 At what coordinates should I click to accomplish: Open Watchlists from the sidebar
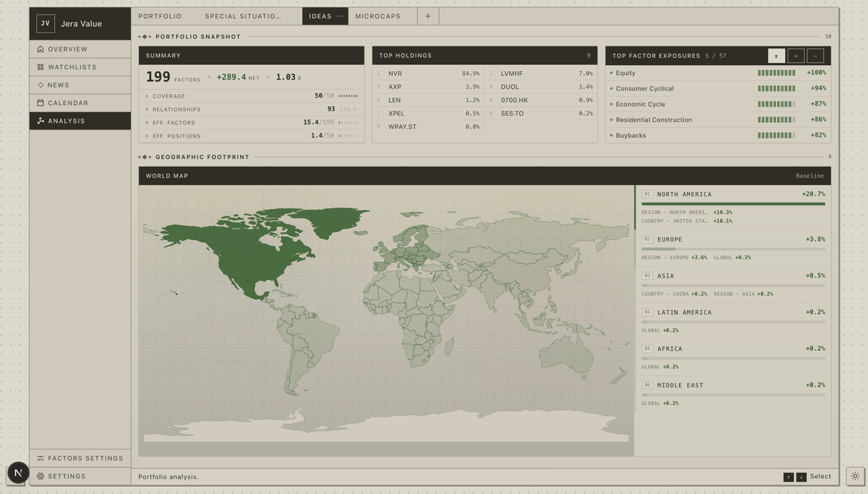80,67
